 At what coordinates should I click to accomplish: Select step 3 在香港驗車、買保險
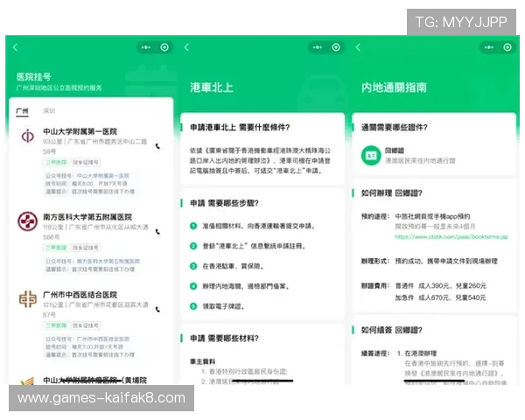coord(227,266)
